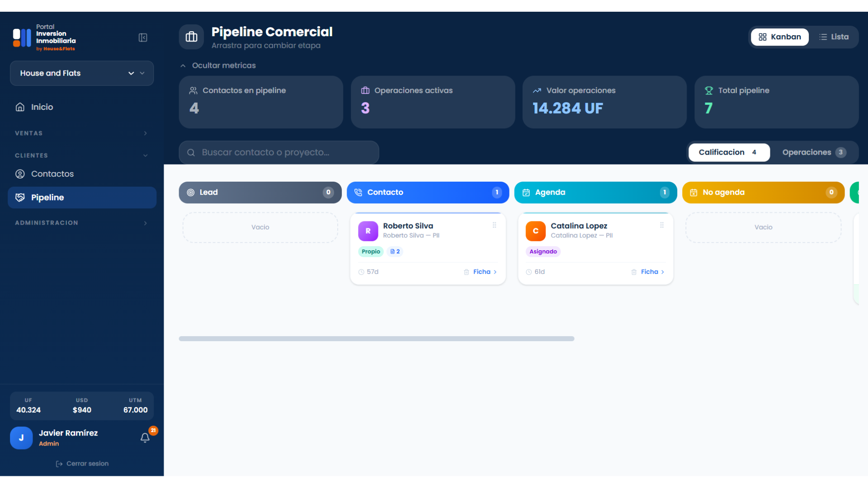
Task: Select the Calificacion tab
Action: pyautogui.click(x=729, y=152)
